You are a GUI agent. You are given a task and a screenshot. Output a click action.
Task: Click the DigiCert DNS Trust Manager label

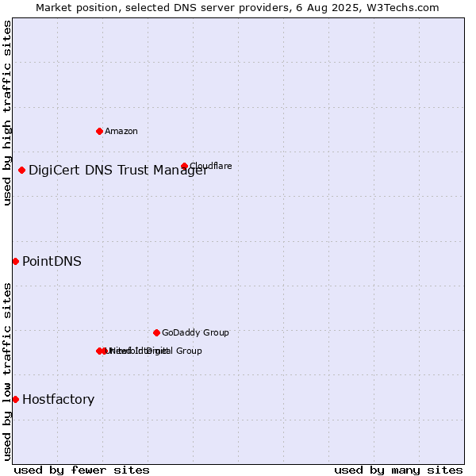(x=118, y=170)
